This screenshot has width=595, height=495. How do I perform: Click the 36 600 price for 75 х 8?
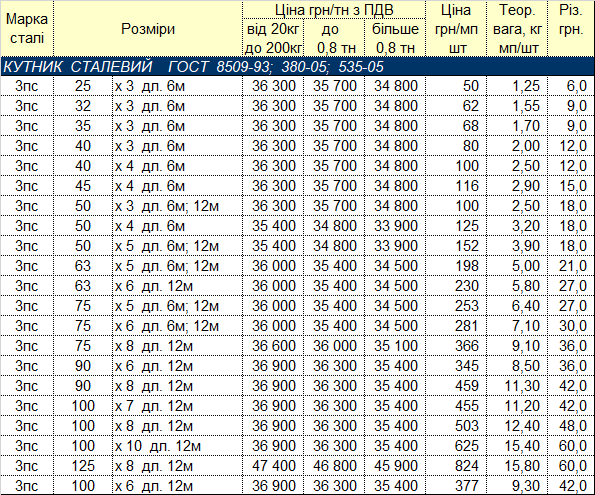click(274, 346)
